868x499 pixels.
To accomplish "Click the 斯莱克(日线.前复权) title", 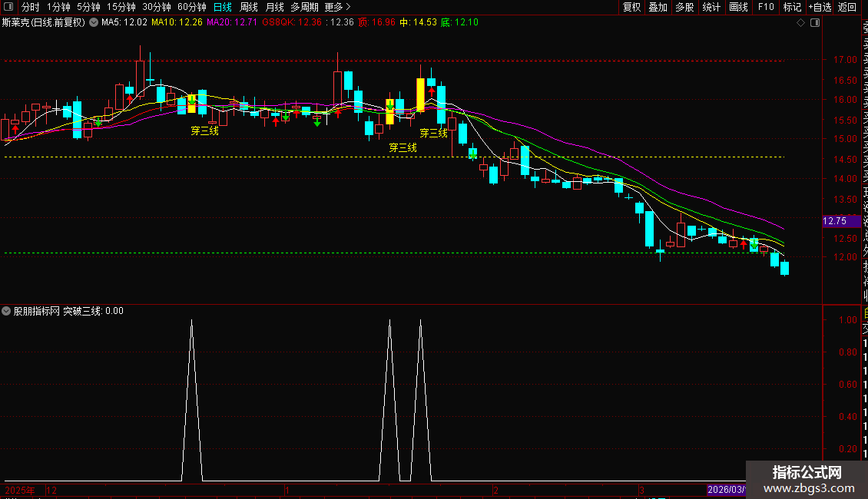I will 44,23.
